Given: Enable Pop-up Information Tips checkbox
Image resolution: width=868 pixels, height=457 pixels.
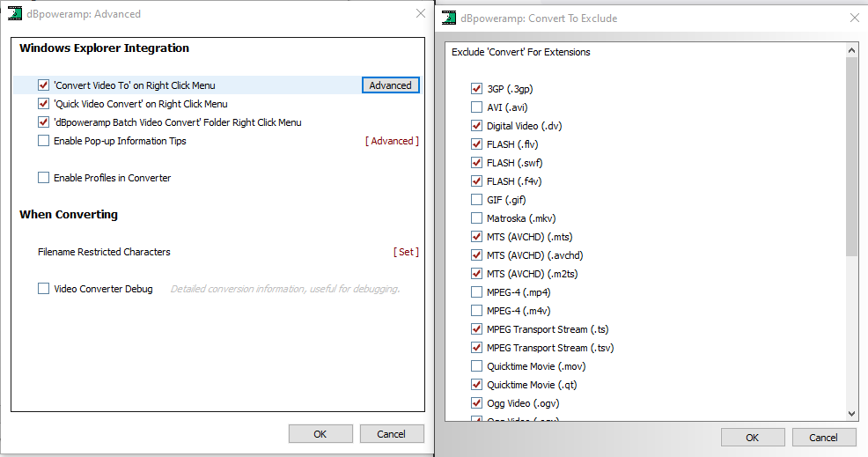Looking at the screenshot, I should [43, 141].
